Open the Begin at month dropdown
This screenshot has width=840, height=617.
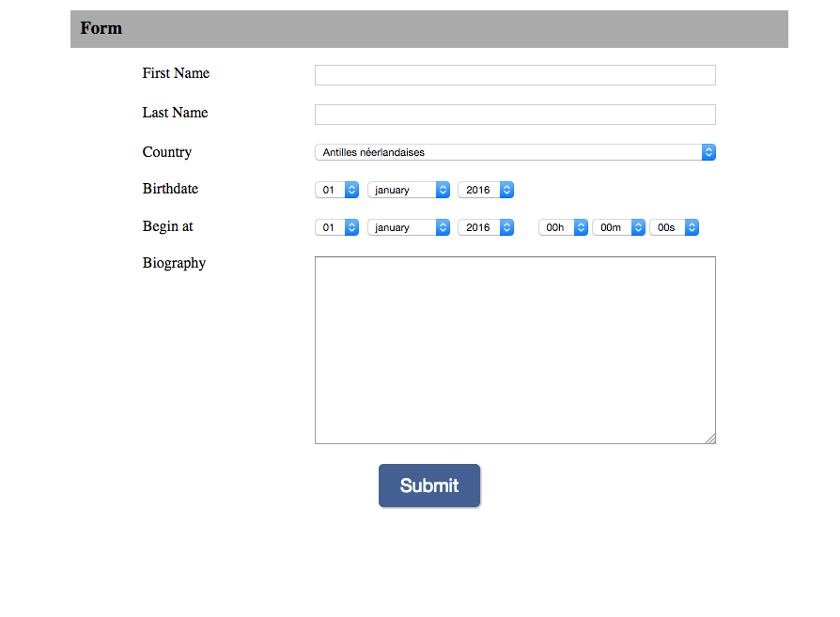tap(409, 227)
